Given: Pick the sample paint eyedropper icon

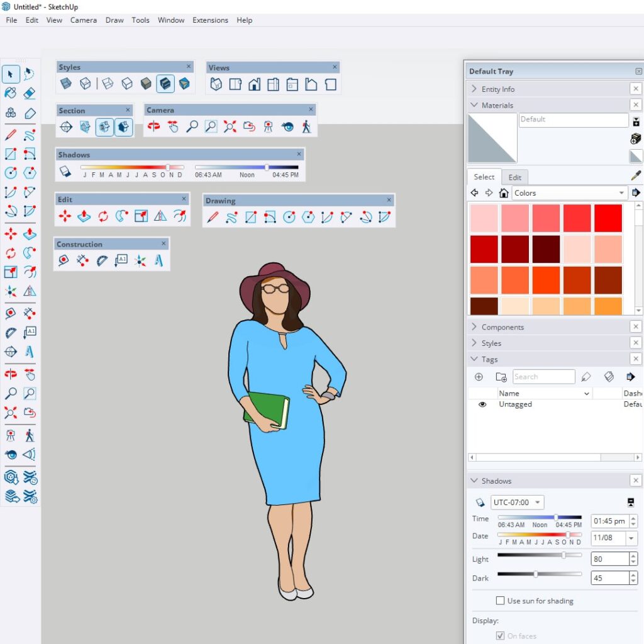Looking at the screenshot, I should pyautogui.click(x=636, y=176).
